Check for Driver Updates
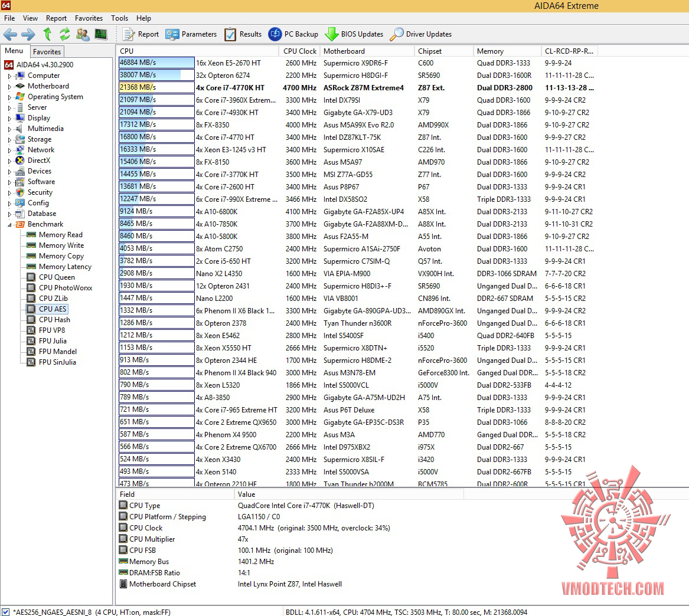Screen dimensions: 689x616 point(420,34)
